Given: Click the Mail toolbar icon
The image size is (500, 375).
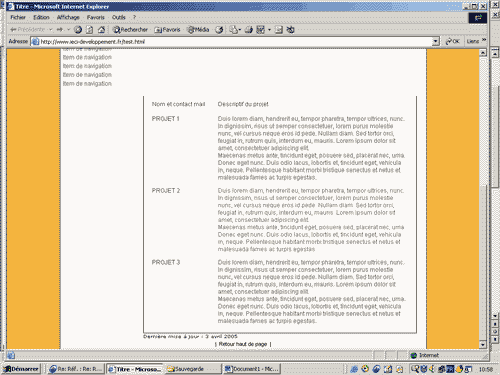Looking at the screenshot, I should [235, 30].
